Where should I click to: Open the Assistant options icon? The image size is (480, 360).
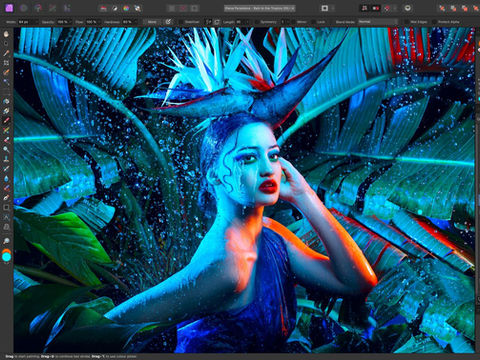click(407, 8)
